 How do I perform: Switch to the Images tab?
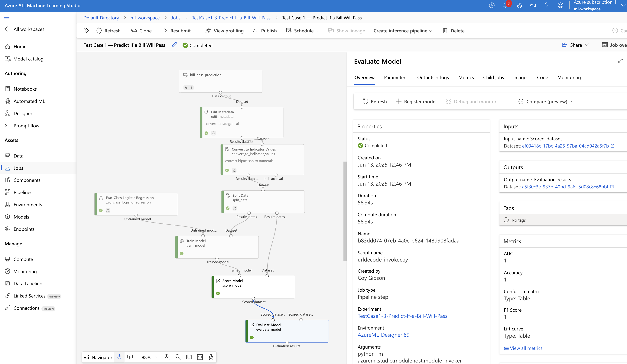tap(521, 77)
